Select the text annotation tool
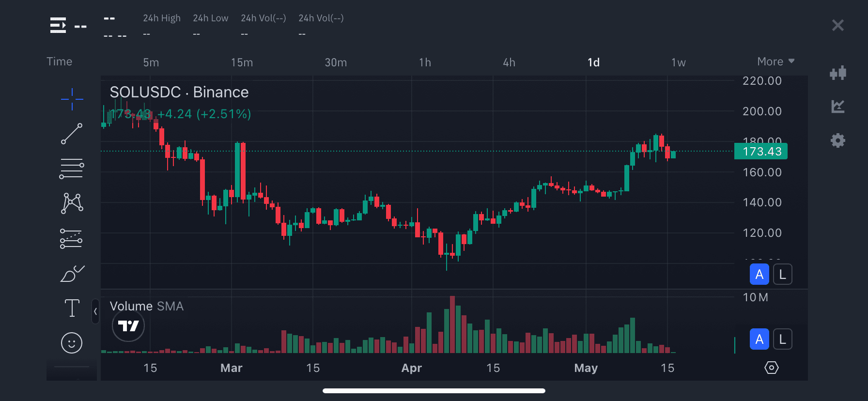This screenshot has height=401, width=868. coord(72,308)
